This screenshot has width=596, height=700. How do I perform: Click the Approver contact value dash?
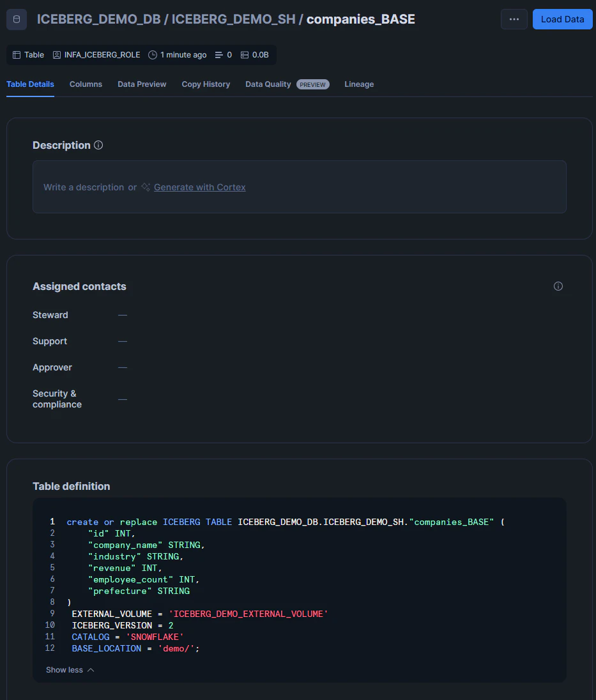coord(123,367)
